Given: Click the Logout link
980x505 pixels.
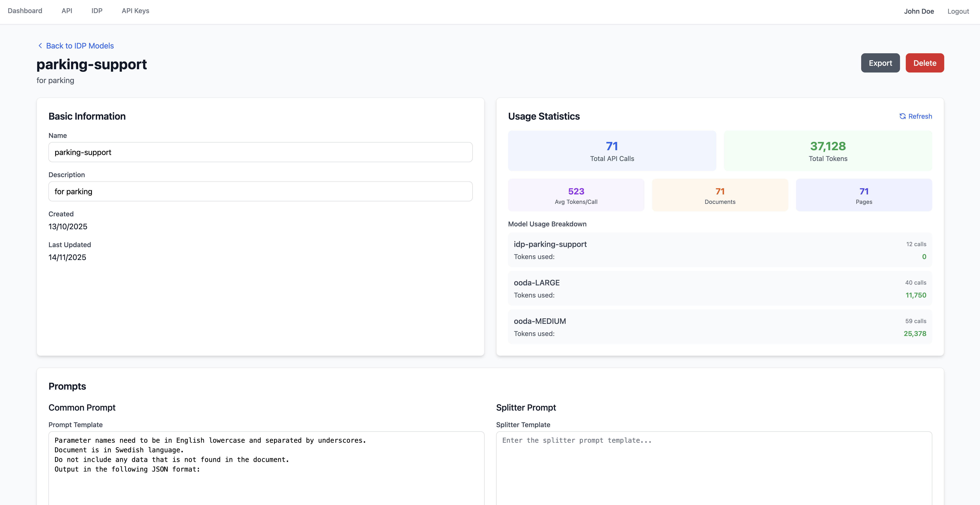Looking at the screenshot, I should pyautogui.click(x=957, y=11).
